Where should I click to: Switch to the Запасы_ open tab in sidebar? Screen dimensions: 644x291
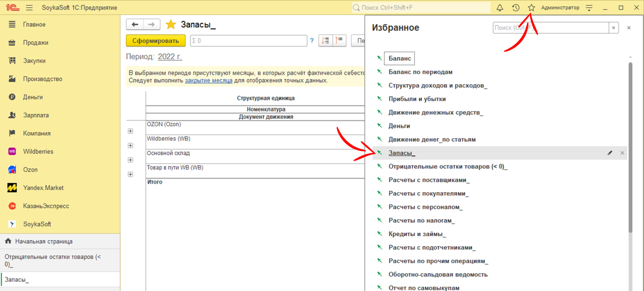[x=60, y=279]
